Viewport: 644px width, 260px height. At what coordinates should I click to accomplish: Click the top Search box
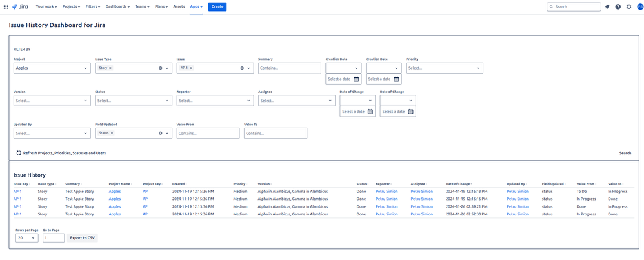click(x=574, y=6)
